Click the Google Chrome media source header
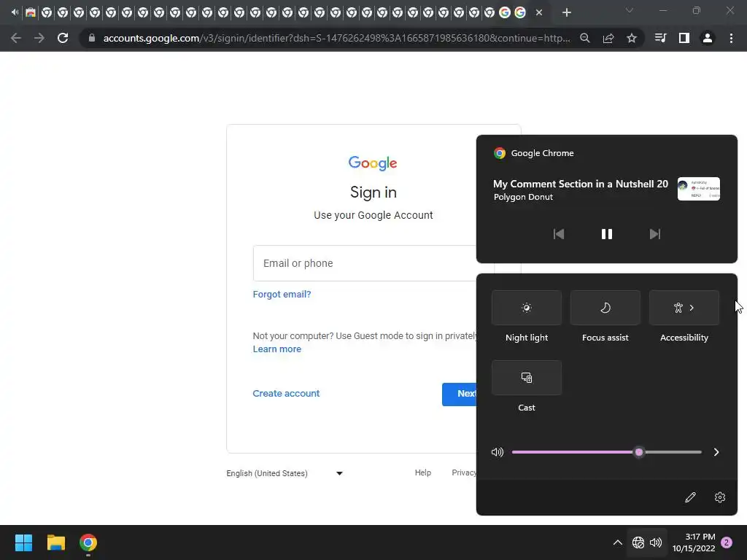747x560 pixels. click(x=533, y=153)
